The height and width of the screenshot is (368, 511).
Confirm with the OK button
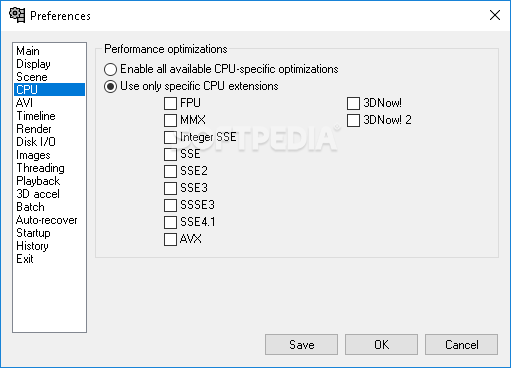tap(381, 344)
